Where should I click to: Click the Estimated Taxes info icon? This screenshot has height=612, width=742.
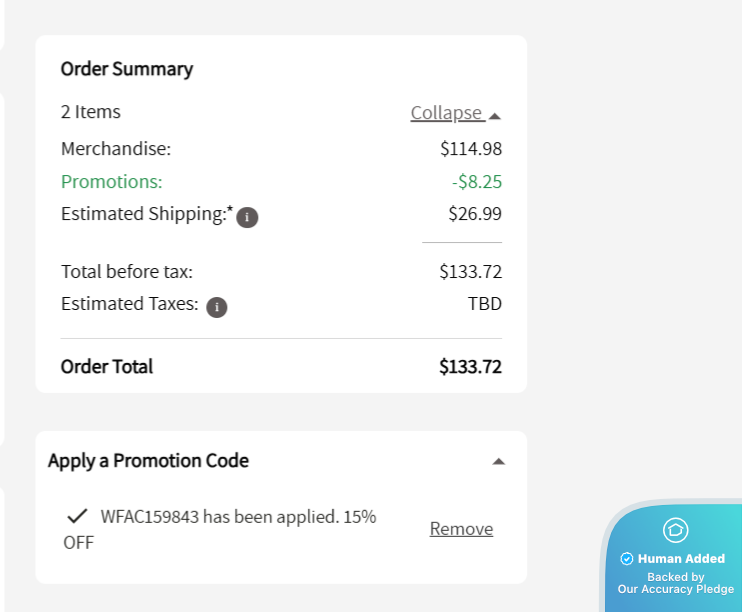(x=217, y=308)
